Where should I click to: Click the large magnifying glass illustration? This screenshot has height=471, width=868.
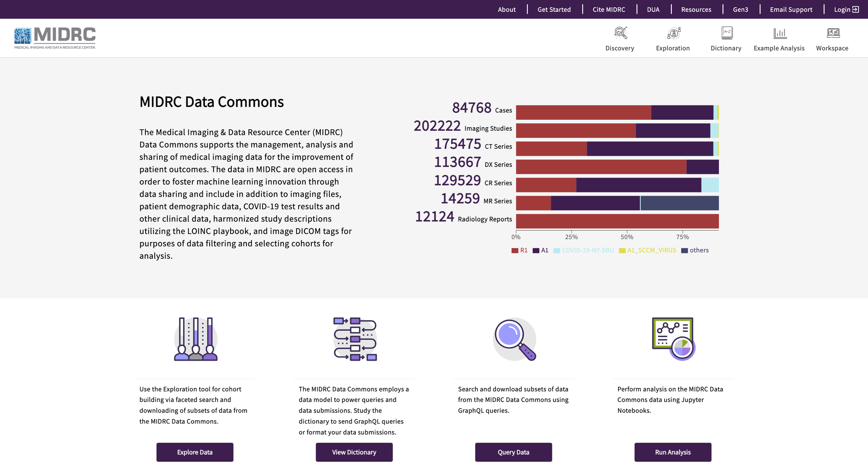pyautogui.click(x=514, y=339)
